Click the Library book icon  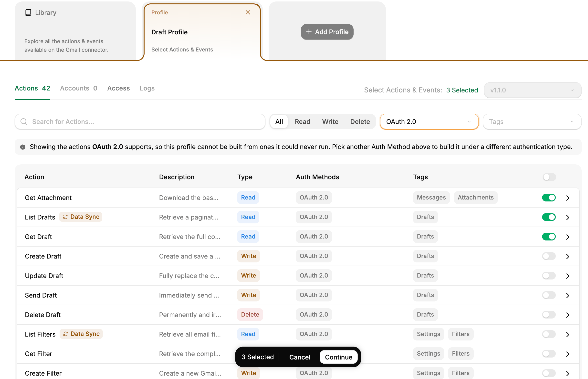28,12
